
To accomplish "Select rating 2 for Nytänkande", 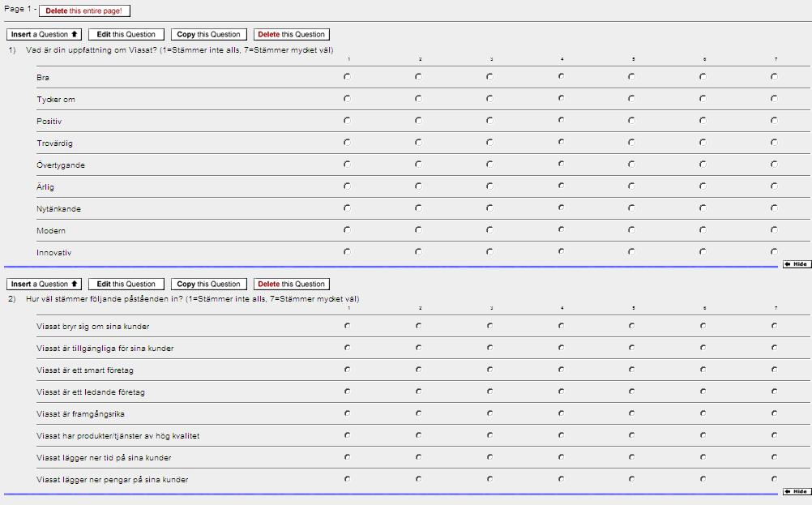I will 418,208.
